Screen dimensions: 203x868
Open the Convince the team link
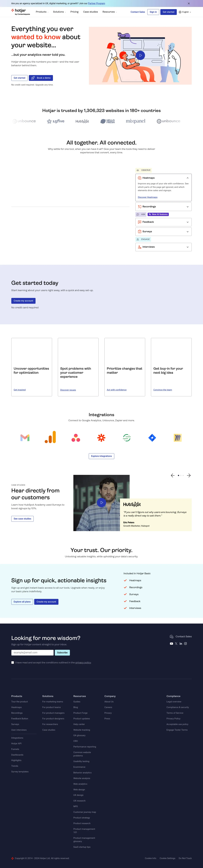tap(163, 390)
